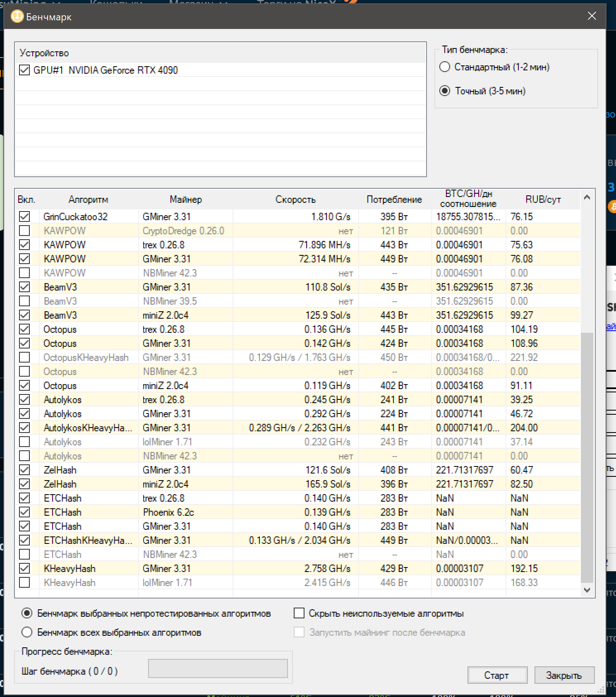
Task: Select Octopus miniZ 2.0c4 speed 0.119 GH/s
Action: 327,385
